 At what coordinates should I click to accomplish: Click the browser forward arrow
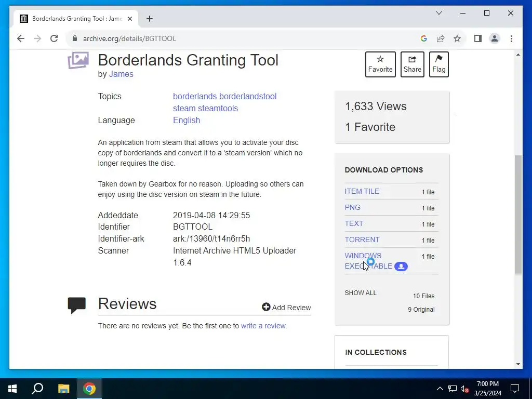tap(37, 38)
